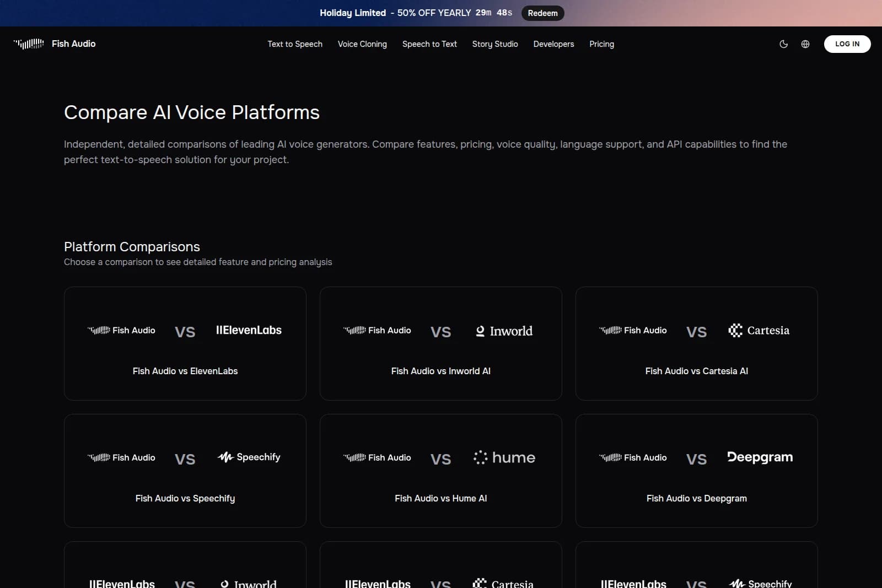This screenshot has height=588, width=882.
Task: Click the Fish Audio logo icon
Action: 28,44
